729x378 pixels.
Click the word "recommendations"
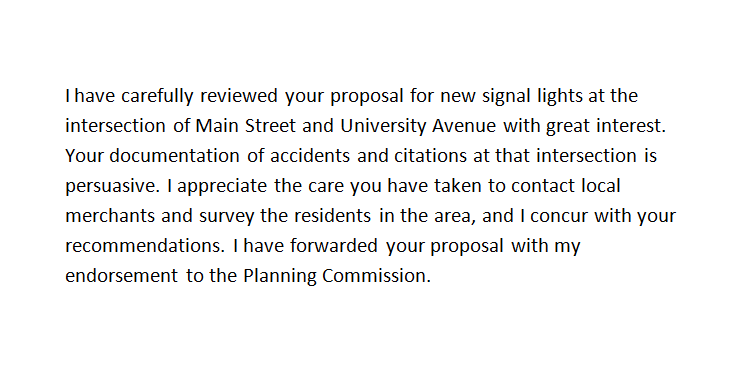(x=145, y=245)
